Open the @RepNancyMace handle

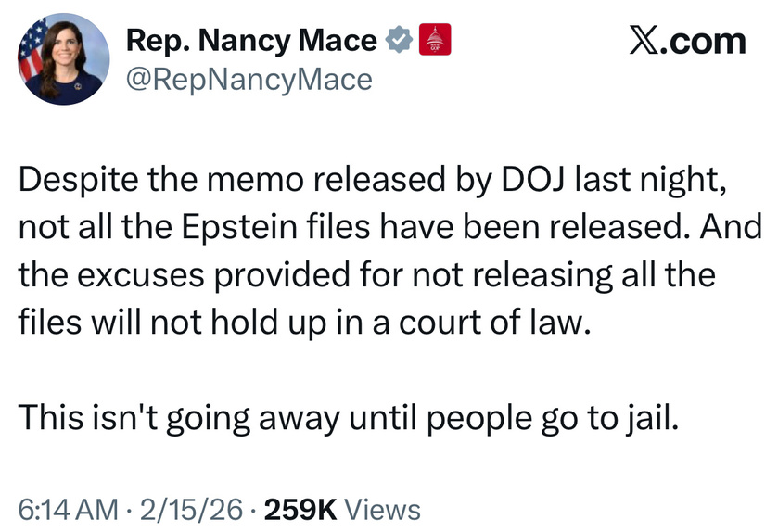click(248, 81)
